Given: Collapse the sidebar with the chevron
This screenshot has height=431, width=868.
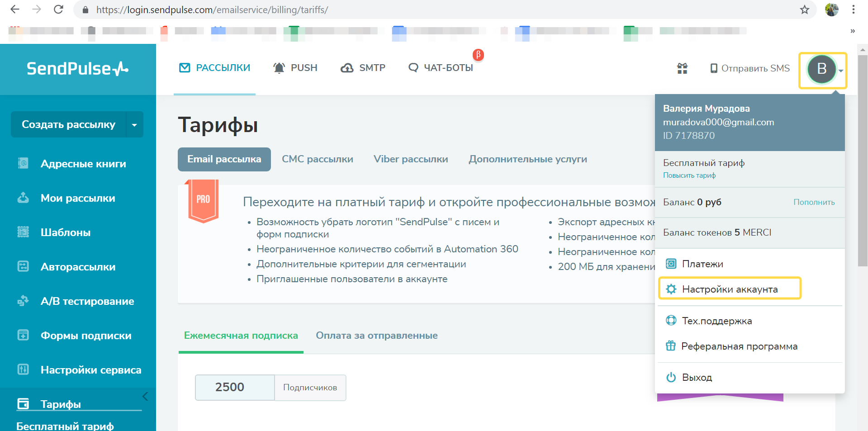Looking at the screenshot, I should coord(145,397).
